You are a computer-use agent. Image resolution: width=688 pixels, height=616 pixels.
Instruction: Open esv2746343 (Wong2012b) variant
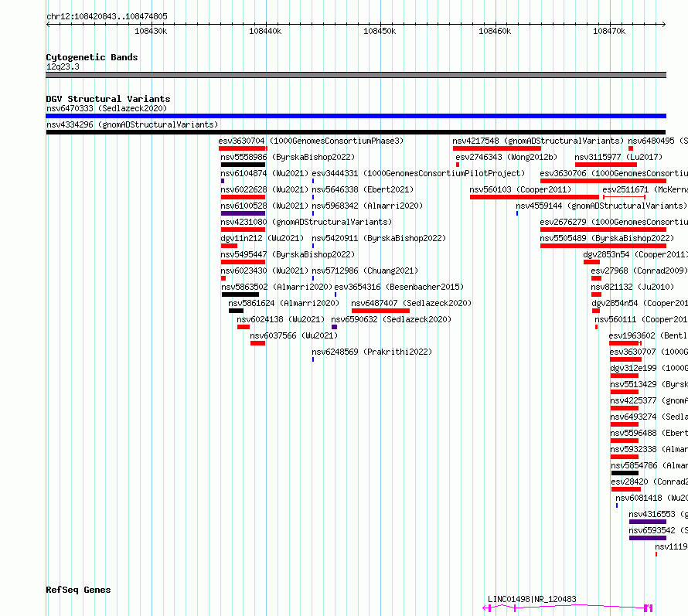click(x=506, y=157)
